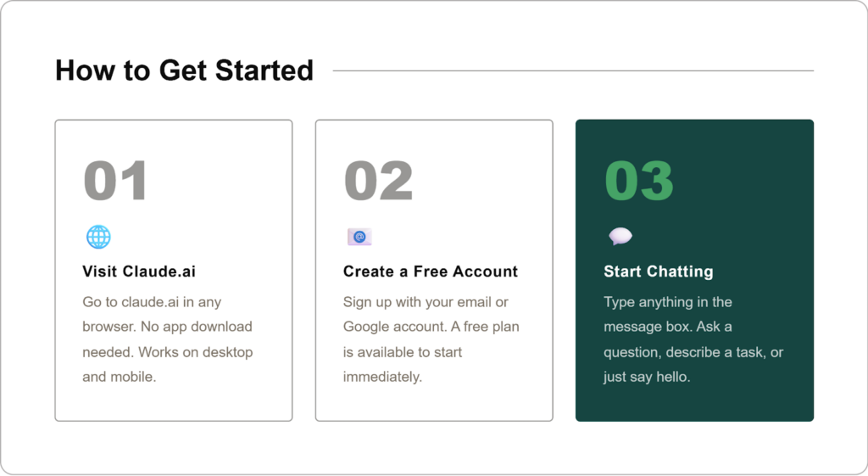Viewport: 868px width, 476px height.
Task: Click the How to Get Started title
Action: point(184,70)
